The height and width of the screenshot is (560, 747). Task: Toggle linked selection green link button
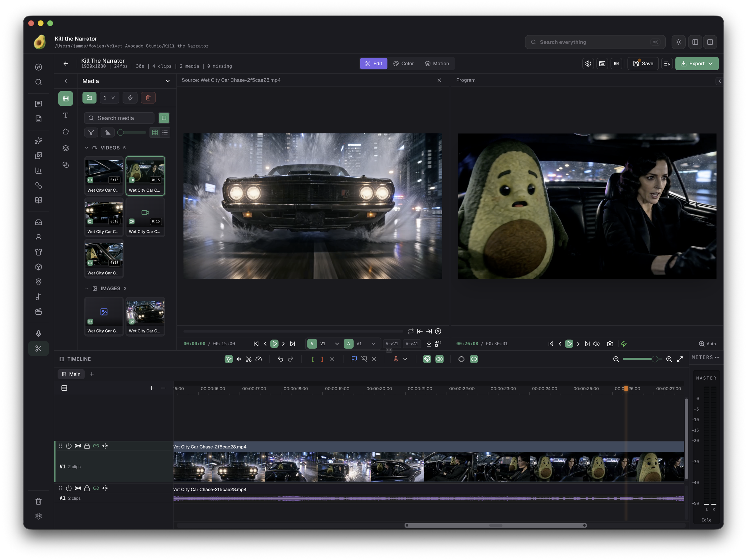474,359
